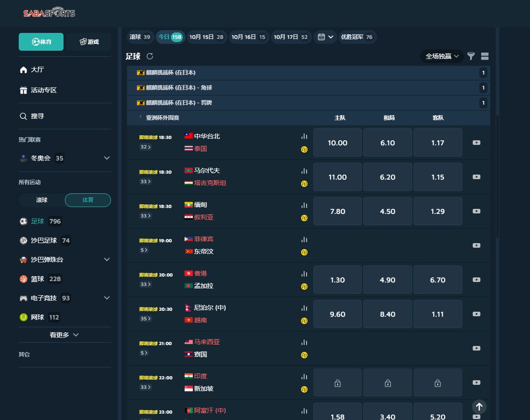Select the 足球 sport icon in sidebar
The image size is (530, 420).
coord(23,221)
